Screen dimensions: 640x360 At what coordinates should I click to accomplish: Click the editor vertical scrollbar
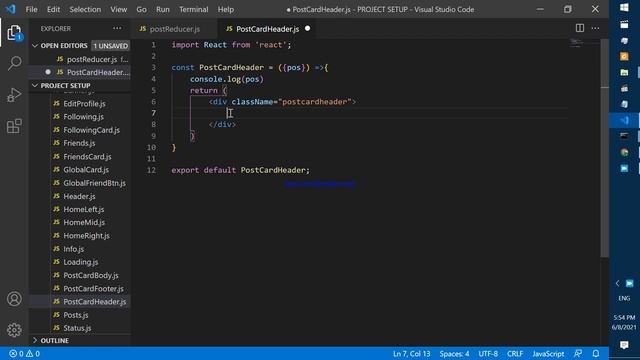(604, 147)
